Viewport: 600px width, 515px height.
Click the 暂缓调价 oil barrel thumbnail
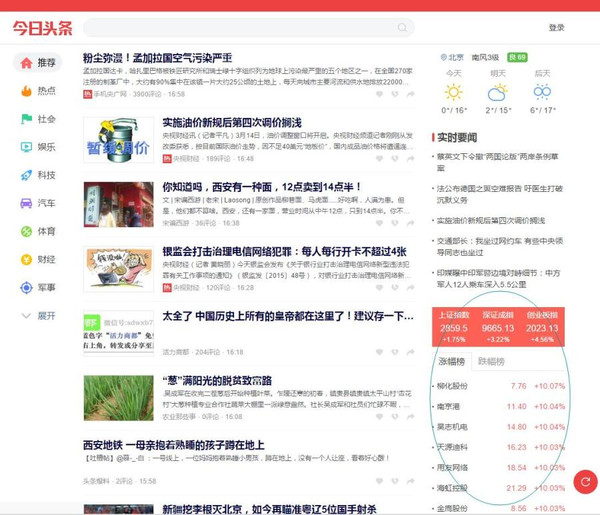[119, 140]
